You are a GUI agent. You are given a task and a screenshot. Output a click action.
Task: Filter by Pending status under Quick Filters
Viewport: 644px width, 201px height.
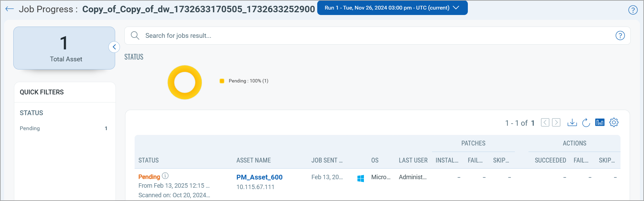tap(30, 128)
